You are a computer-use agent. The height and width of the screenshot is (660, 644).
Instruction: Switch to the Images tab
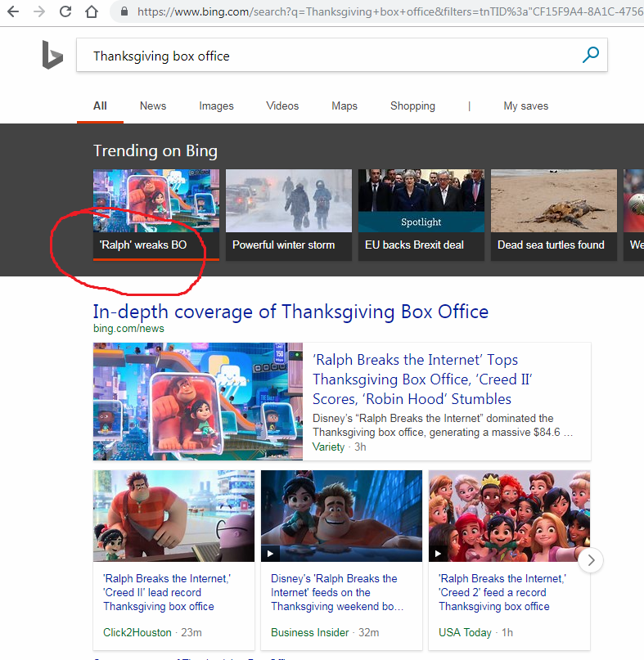pos(216,106)
